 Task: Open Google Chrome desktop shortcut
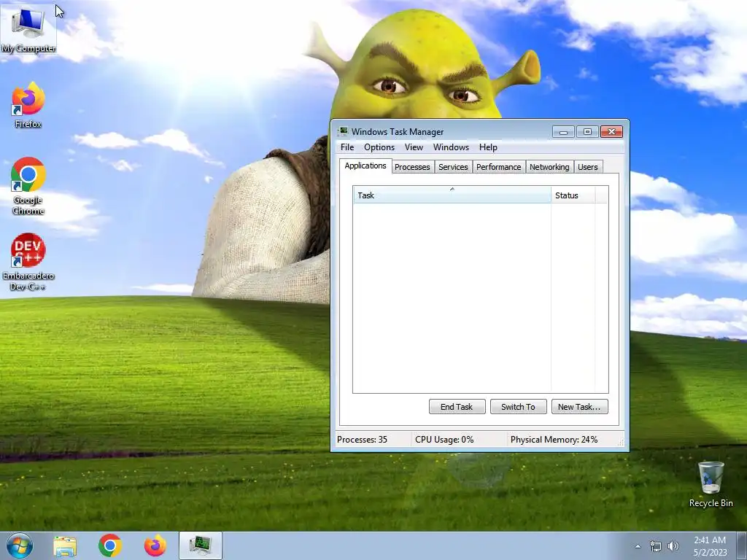coord(28,186)
